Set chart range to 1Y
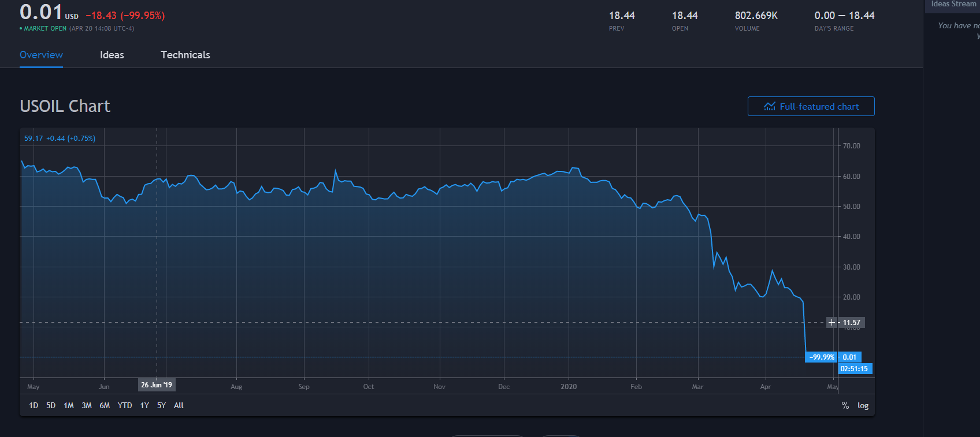Screen dimensions: 980x437 [x=144, y=406]
